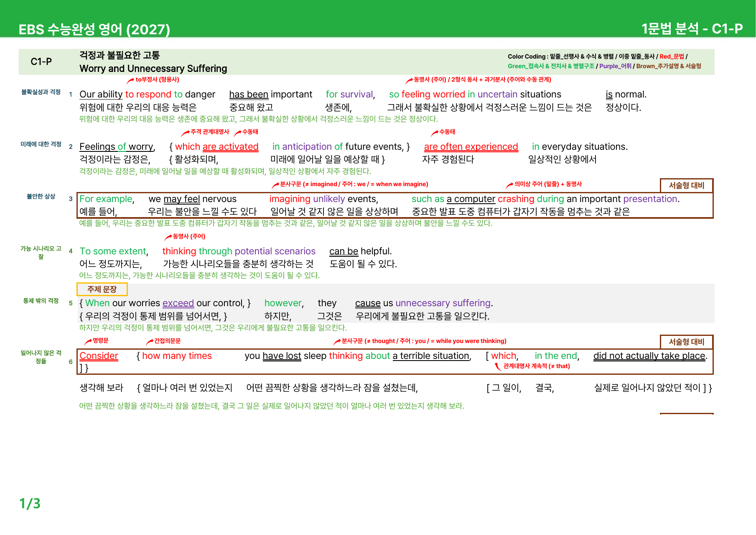Image resolution: width=756 pixels, height=535 pixels.
Task: Click the purple underlined word exceed
Action: [178, 303]
